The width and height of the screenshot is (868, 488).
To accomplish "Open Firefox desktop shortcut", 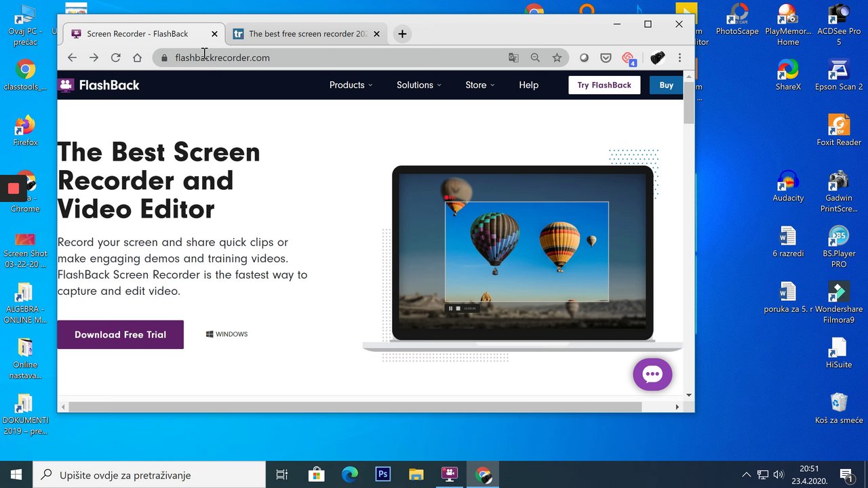I will click(25, 130).
